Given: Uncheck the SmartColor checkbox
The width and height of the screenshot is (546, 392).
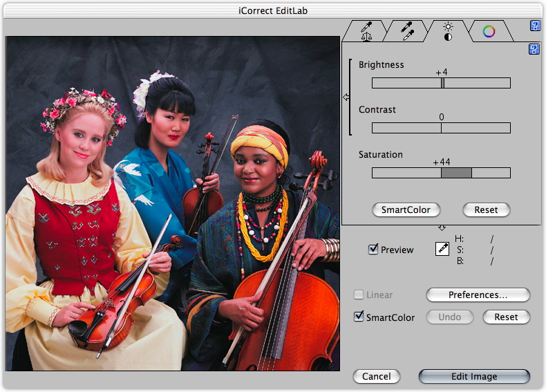Looking at the screenshot, I should (359, 317).
